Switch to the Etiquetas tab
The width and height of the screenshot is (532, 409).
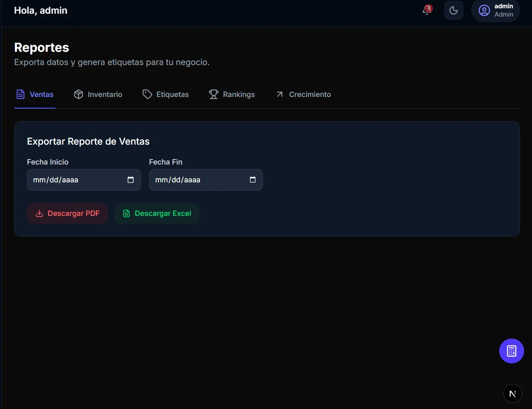coord(165,94)
